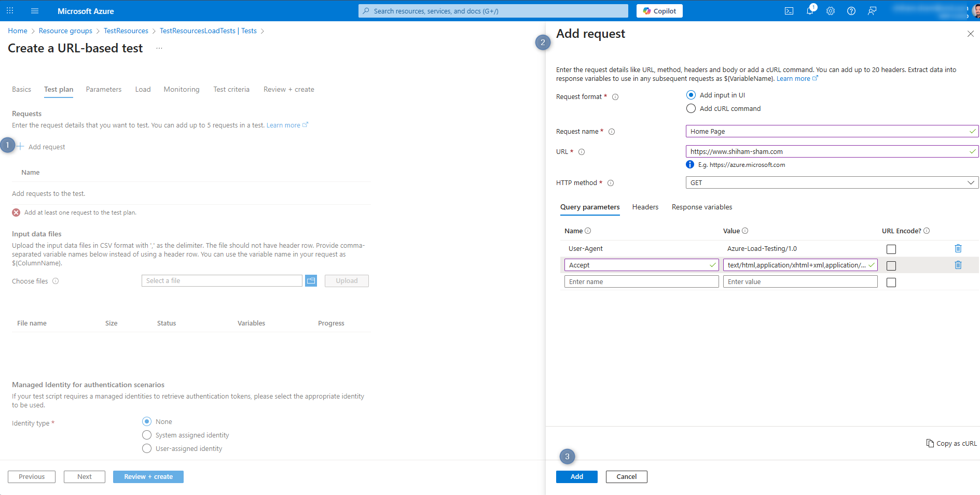
Task: Open the help question mark icon
Action: pos(851,11)
